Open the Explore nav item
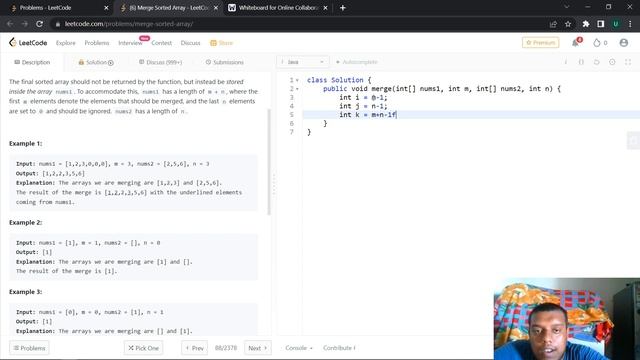The height and width of the screenshot is (360, 640). click(65, 43)
